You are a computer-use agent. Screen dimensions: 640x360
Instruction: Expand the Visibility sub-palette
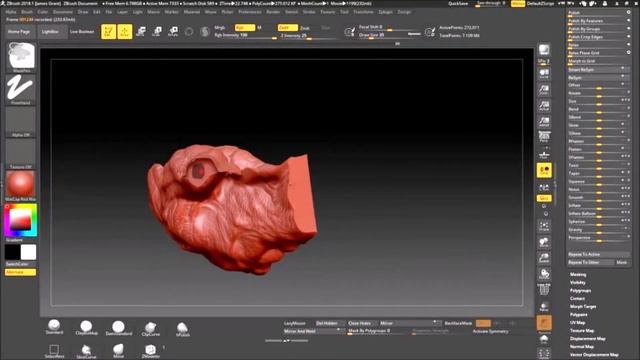point(578,282)
